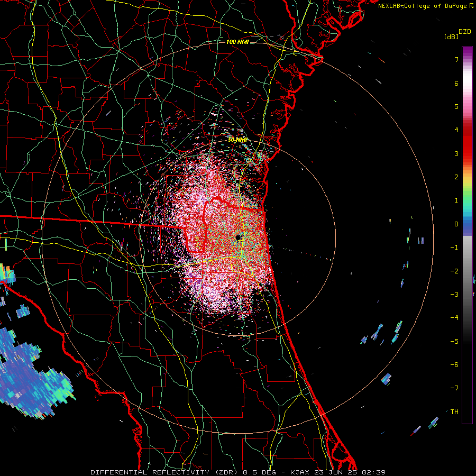Click the TH label on color scale

[454, 412]
